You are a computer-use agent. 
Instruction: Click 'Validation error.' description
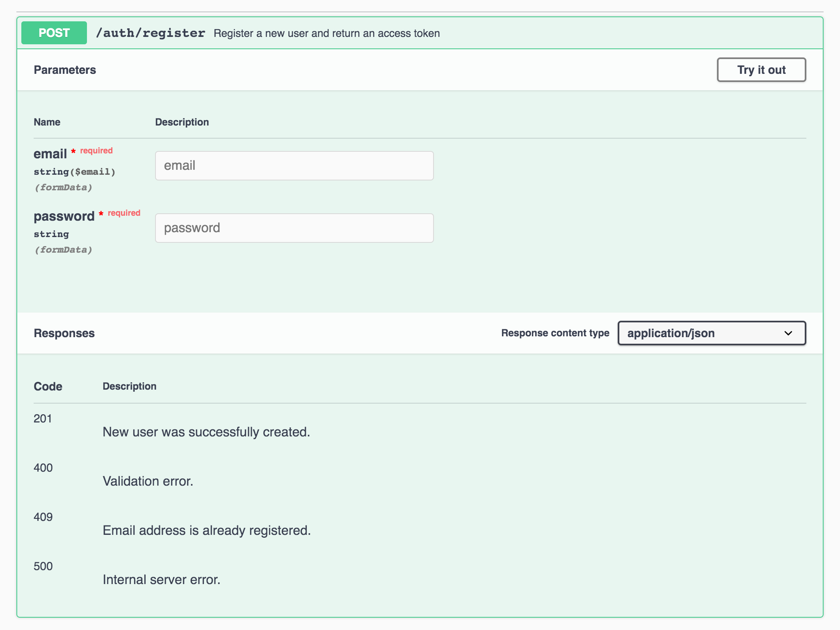pos(148,481)
